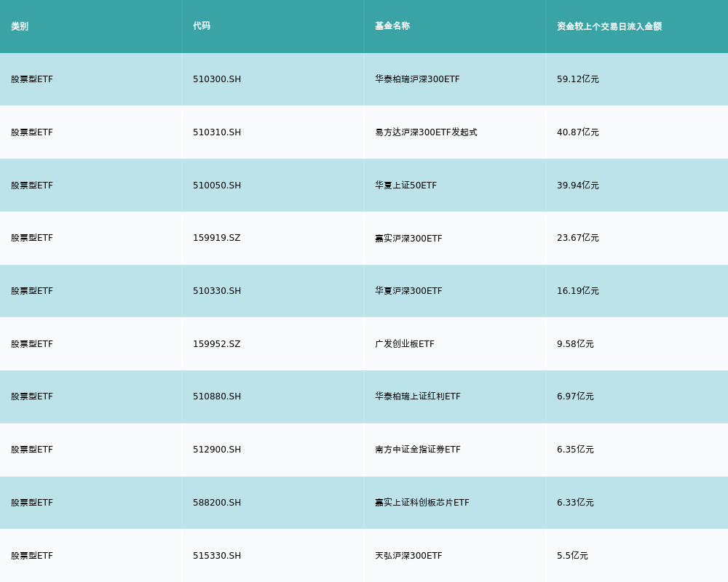Select fund name 华夏上证50ETF
This screenshot has height=582, width=728.
(x=405, y=186)
